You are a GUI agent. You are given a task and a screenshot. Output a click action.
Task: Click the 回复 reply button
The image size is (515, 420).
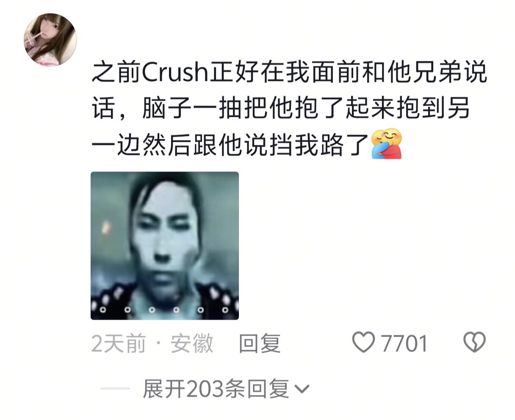tap(260, 343)
